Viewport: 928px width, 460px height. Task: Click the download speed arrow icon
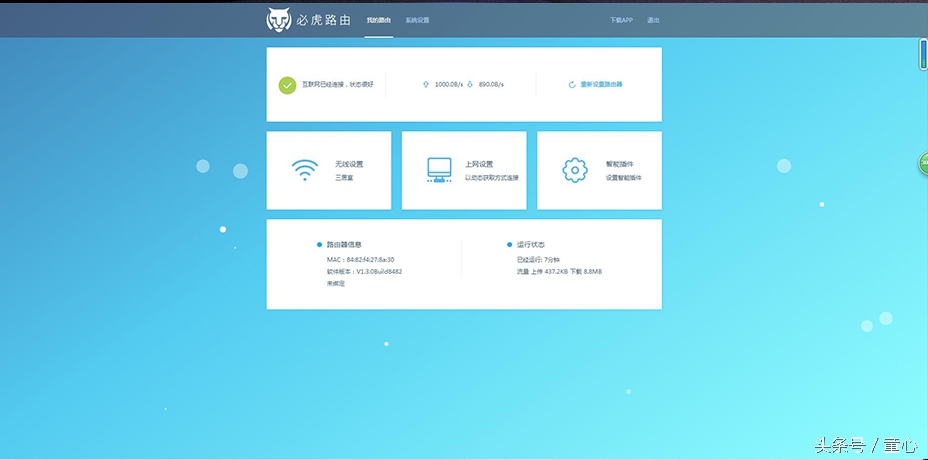[470, 85]
